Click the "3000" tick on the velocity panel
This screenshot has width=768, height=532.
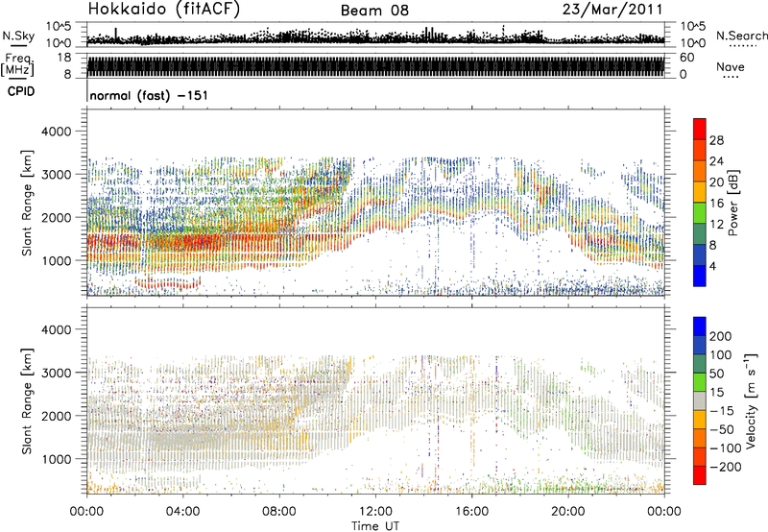tap(56, 373)
